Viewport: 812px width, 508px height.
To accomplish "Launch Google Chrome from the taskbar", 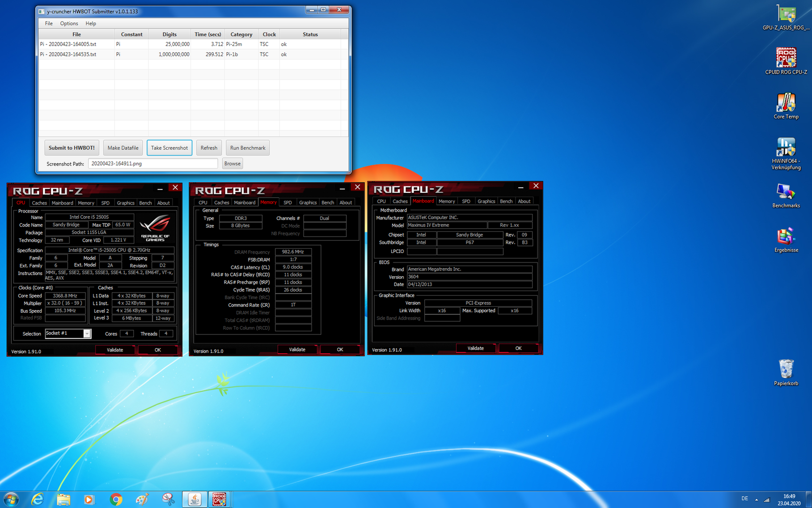I will point(116,499).
